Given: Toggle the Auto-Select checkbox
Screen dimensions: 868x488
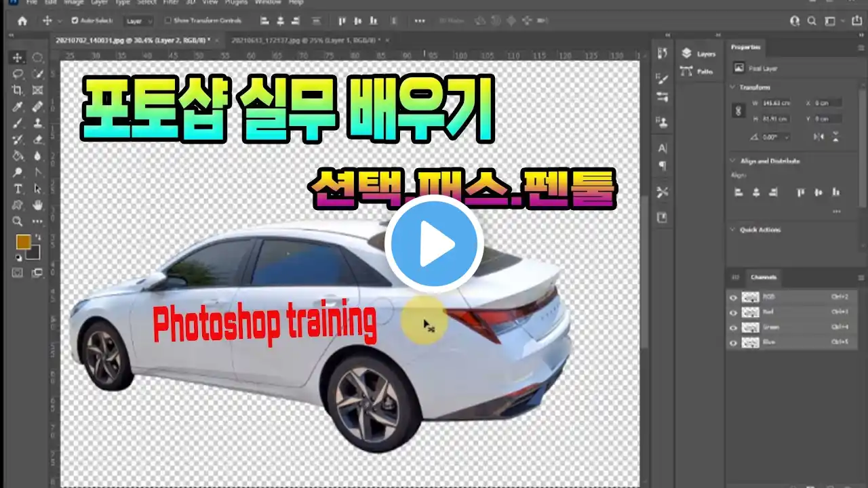Looking at the screenshot, I should pyautogui.click(x=75, y=21).
